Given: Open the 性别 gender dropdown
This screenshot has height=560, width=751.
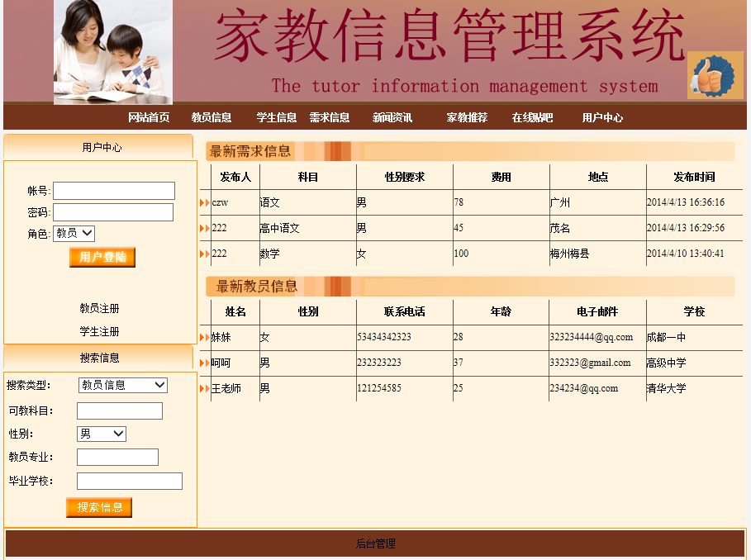Looking at the screenshot, I should point(101,434).
